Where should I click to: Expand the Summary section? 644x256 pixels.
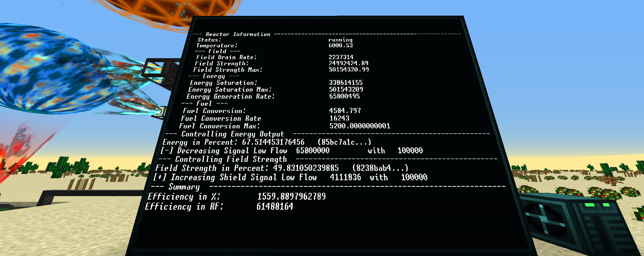pyautogui.click(x=184, y=187)
